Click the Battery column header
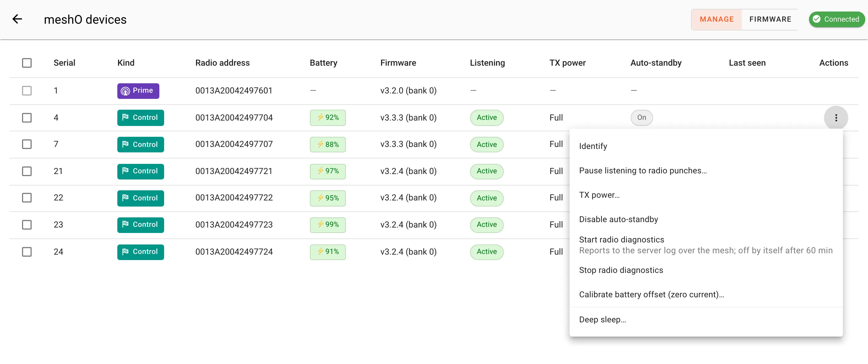 tap(323, 63)
